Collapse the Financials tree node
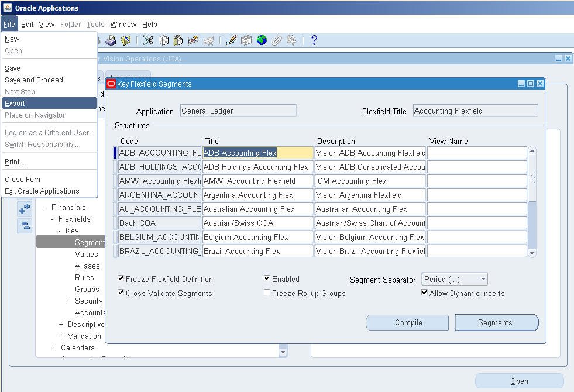The width and height of the screenshot is (574, 392). 46,208
